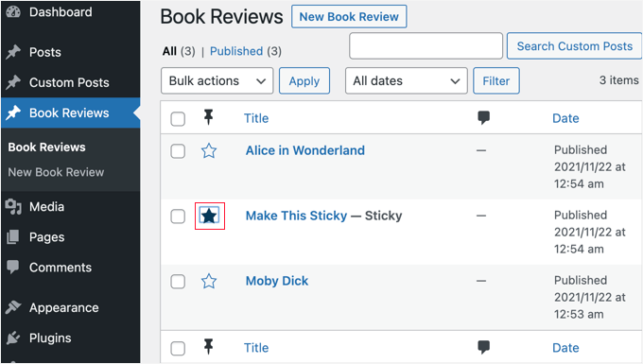Viewport: 643px width, 364px height.
Task: Sort by the Title link in table footer
Action: pyautogui.click(x=256, y=348)
